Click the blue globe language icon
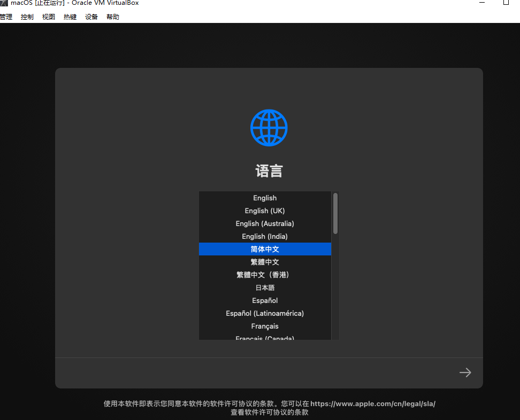 [269, 128]
